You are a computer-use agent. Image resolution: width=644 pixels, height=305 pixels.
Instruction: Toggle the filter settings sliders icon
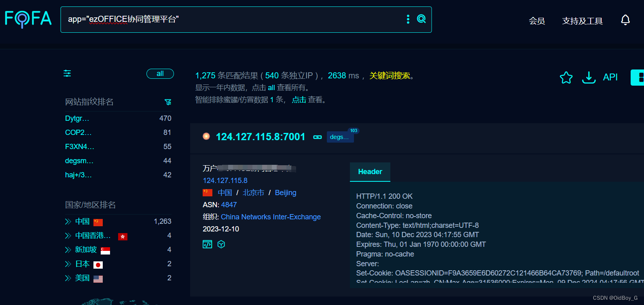67,74
